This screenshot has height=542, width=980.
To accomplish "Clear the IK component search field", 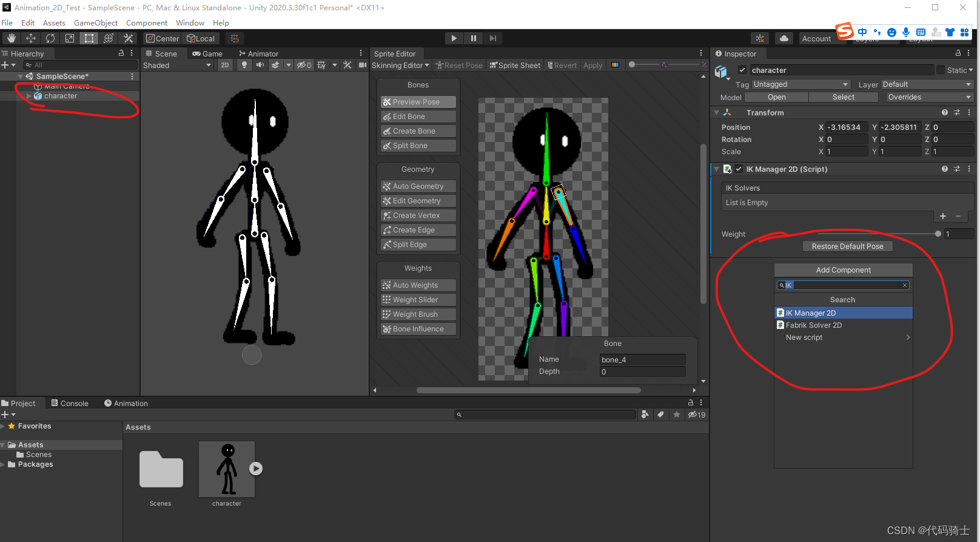I will click(x=905, y=285).
